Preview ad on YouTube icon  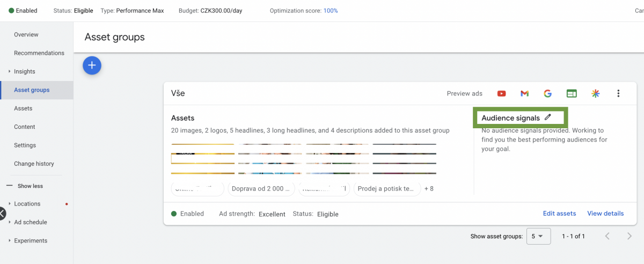(x=501, y=93)
